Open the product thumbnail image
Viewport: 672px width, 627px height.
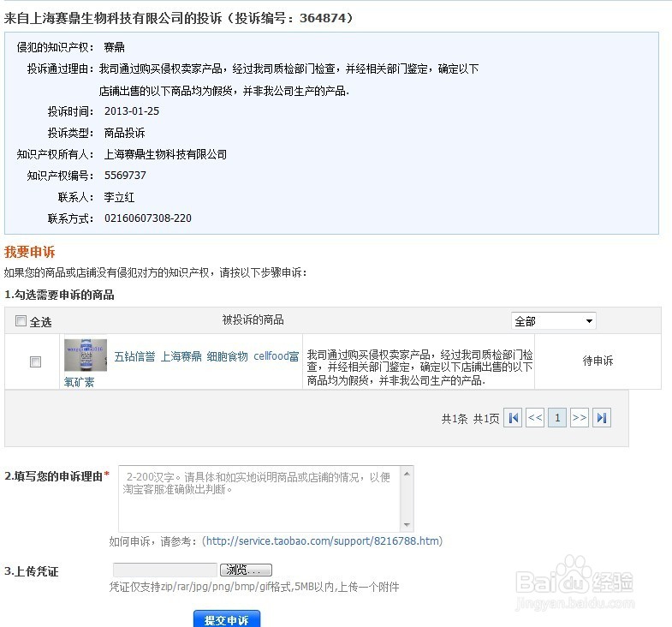[86, 355]
